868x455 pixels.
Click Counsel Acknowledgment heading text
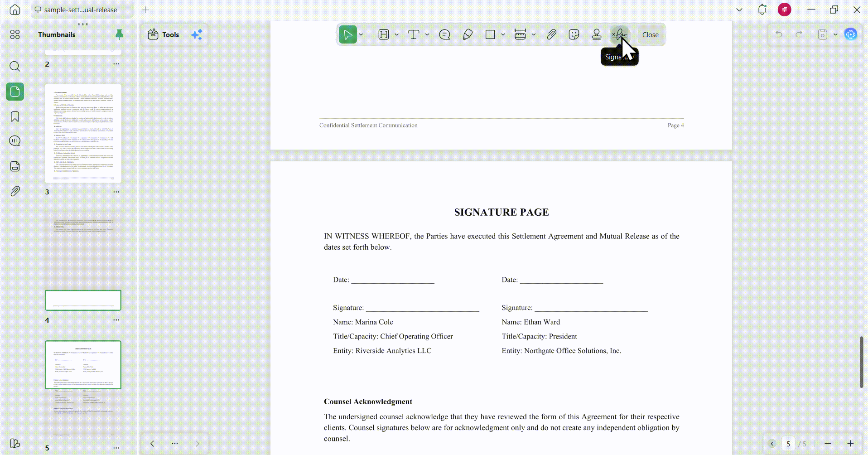coord(368,402)
